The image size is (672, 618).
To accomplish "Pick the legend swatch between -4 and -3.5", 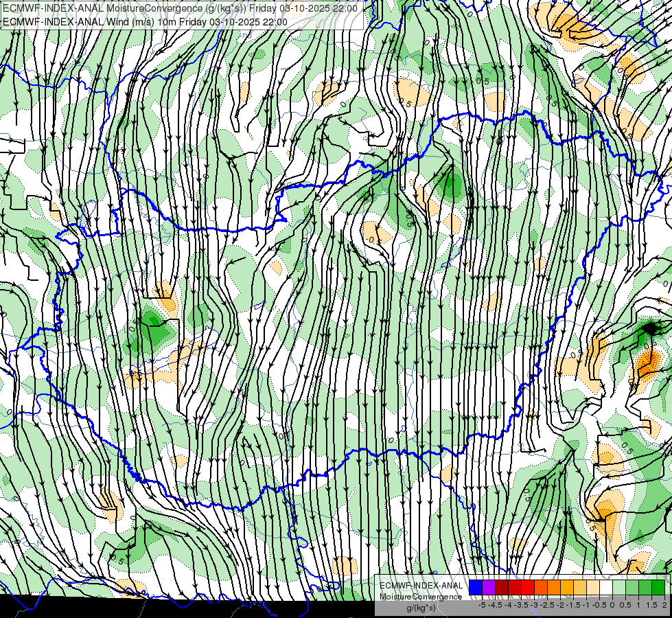I will [x=515, y=587].
